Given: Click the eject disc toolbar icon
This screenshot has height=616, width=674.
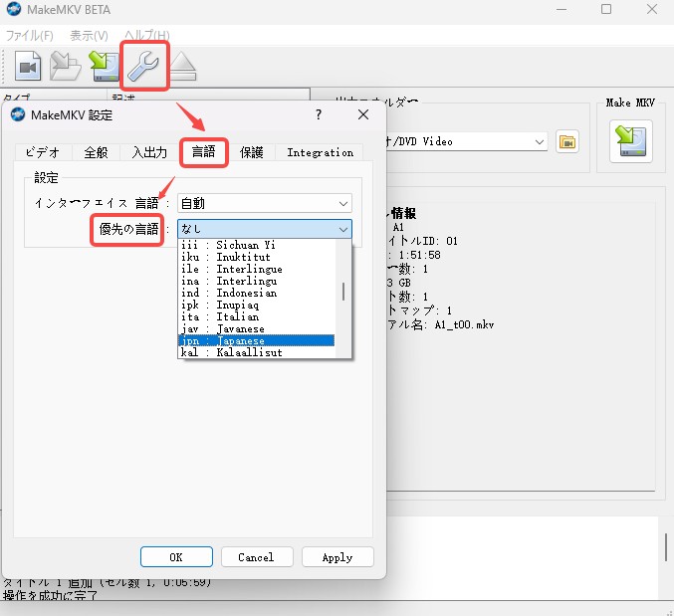Looking at the screenshot, I should pyautogui.click(x=183, y=66).
